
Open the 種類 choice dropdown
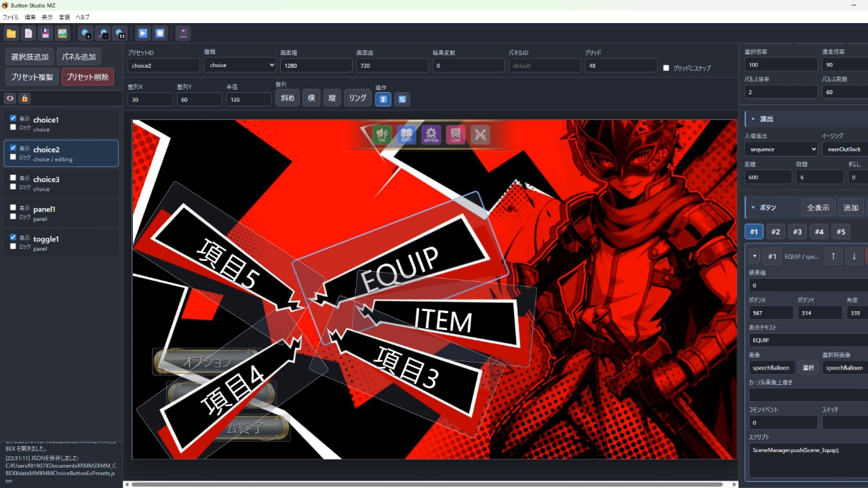pyautogui.click(x=240, y=65)
